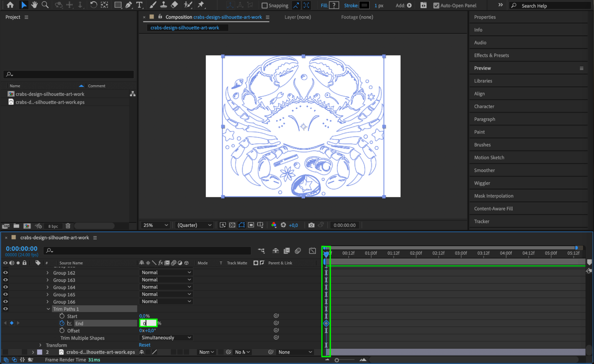Select the Rotation tool
The width and height of the screenshot is (594, 364).
pyautogui.click(x=93, y=5)
